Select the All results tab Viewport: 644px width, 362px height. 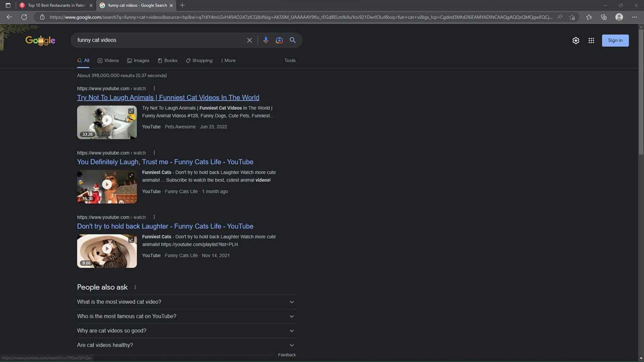coord(83,60)
